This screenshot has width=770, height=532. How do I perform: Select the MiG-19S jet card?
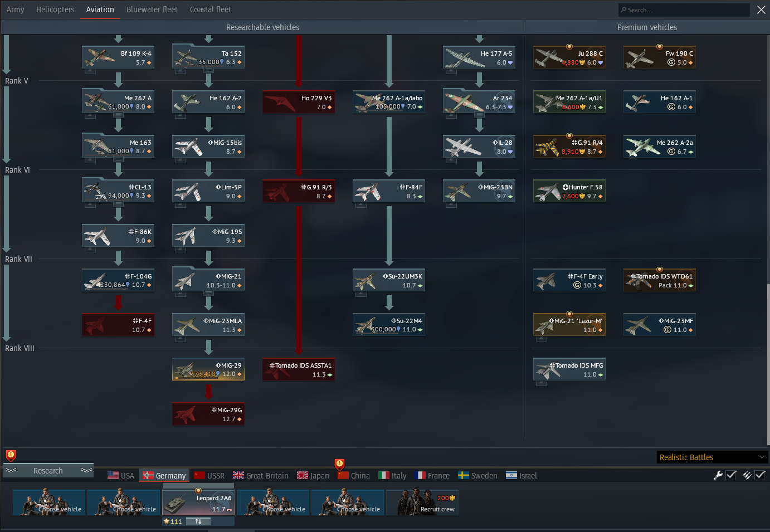coord(208,236)
